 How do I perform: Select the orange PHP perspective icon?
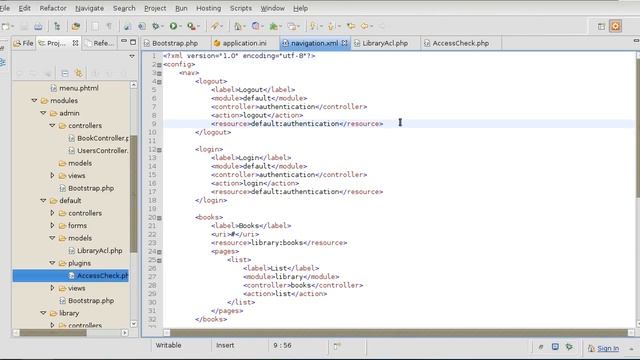[x=616, y=27]
